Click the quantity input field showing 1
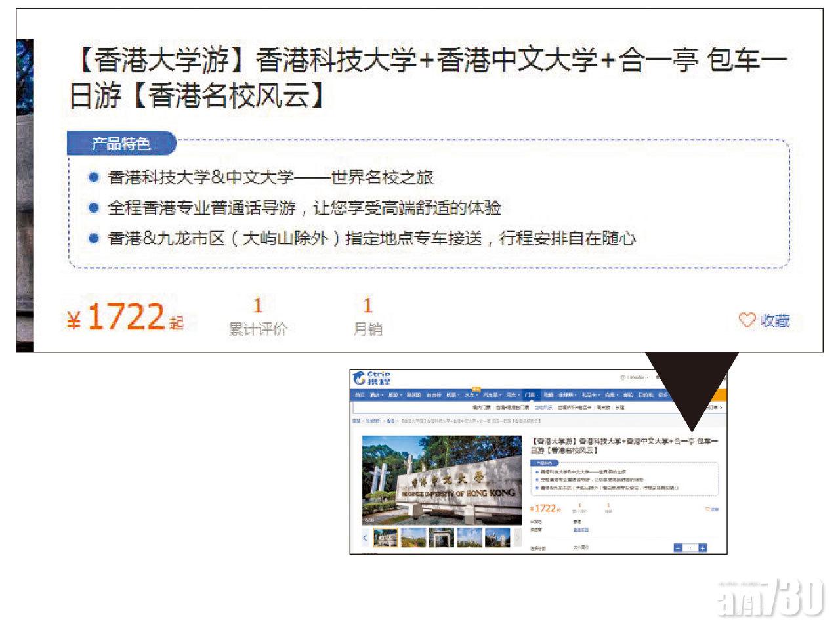 (690, 548)
